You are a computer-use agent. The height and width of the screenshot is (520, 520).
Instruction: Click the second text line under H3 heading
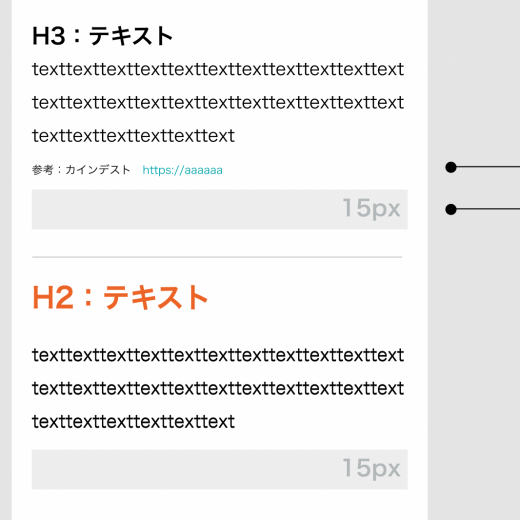pos(218,102)
